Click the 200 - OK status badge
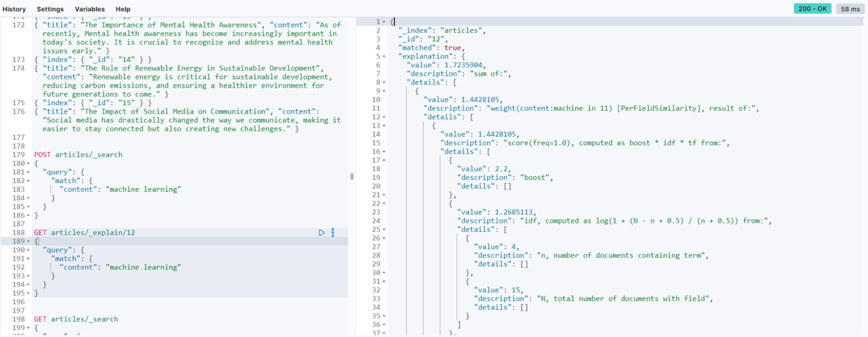Viewport: 868px width, 337px height. [x=812, y=8]
